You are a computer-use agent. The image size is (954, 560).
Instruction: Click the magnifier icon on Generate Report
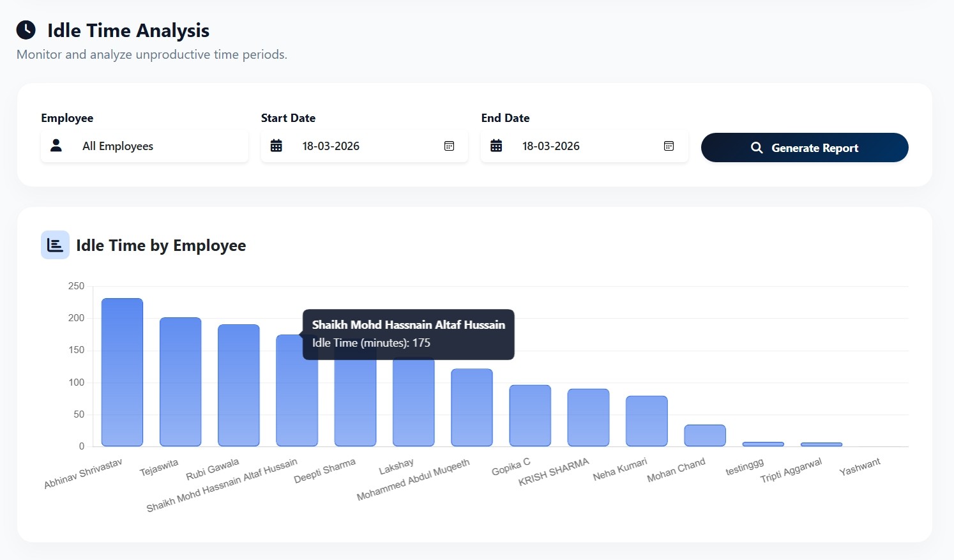point(757,148)
